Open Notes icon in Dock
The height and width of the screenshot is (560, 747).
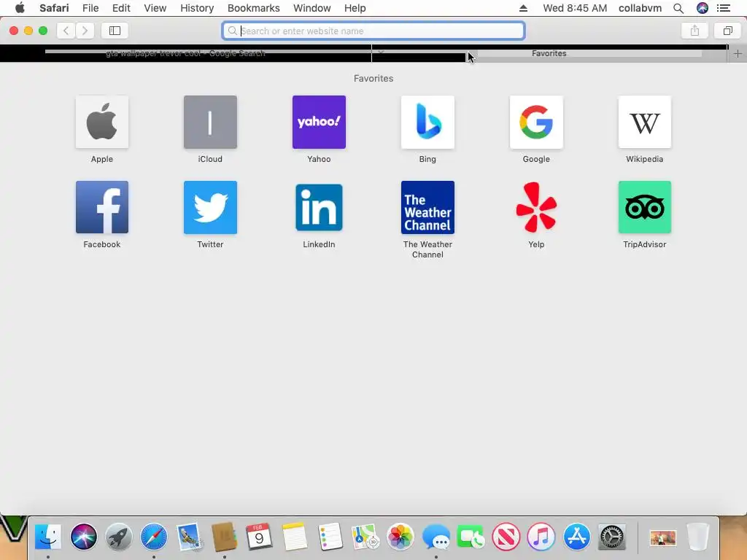tap(295, 537)
